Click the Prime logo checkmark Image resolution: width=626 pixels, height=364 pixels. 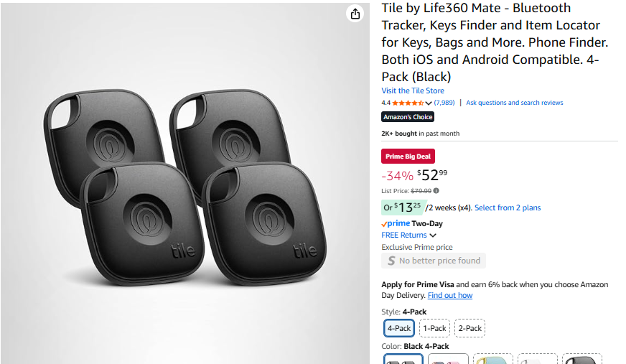tap(385, 223)
